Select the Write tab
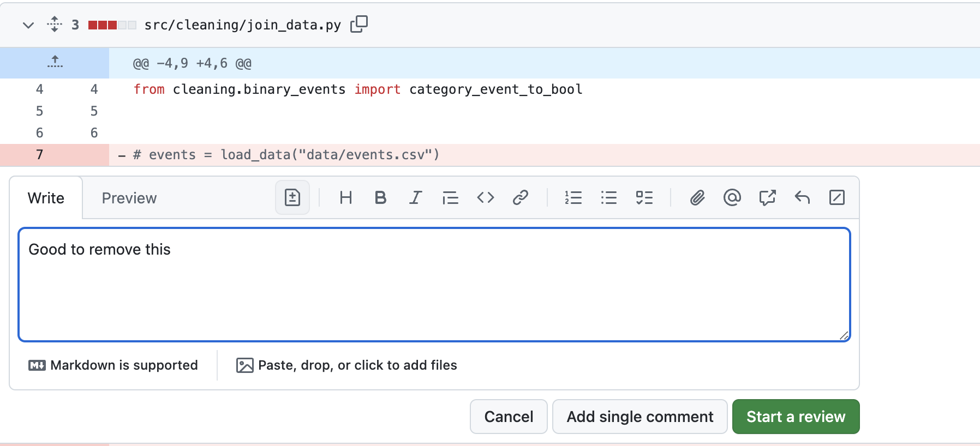Image resolution: width=980 pixels, height=446 pixels. coord(46,198)
